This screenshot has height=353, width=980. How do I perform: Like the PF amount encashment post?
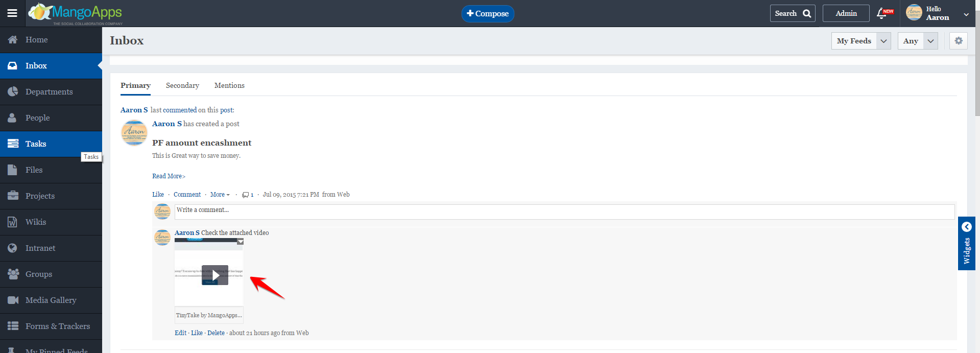158,195
